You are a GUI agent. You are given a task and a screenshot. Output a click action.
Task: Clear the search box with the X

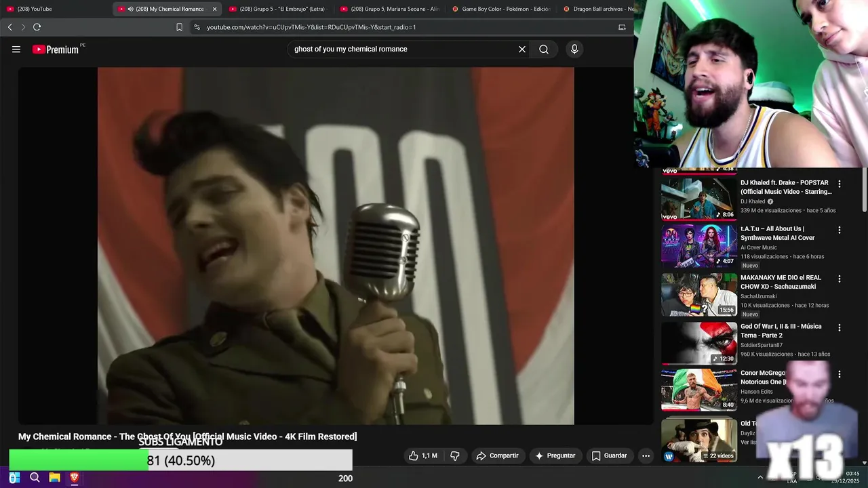tap(522, 49)
